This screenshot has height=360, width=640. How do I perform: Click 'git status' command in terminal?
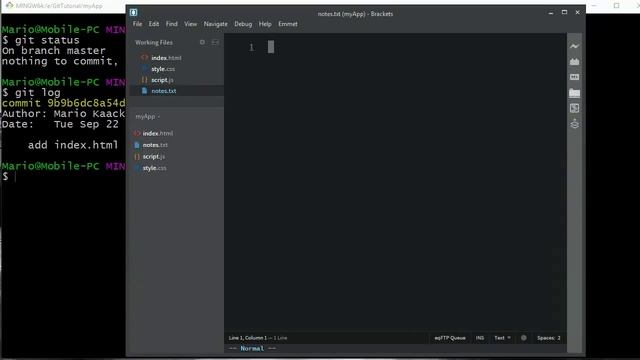pos(47,40)
